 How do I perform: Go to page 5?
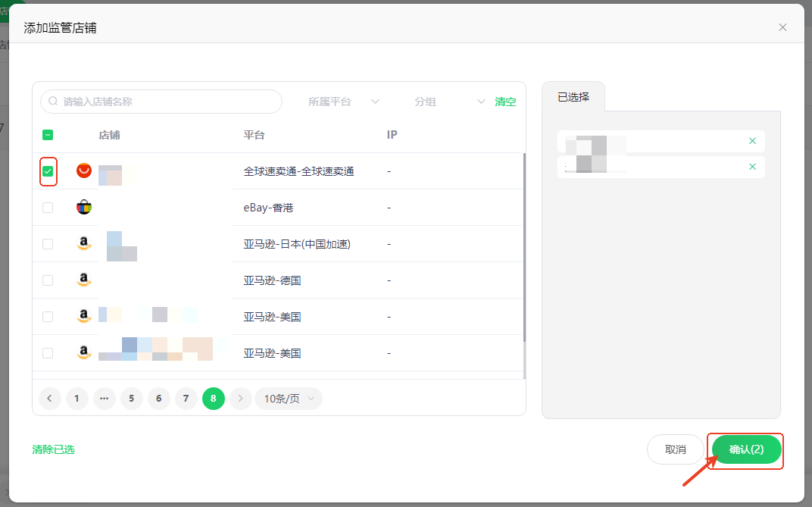(132, 398)
